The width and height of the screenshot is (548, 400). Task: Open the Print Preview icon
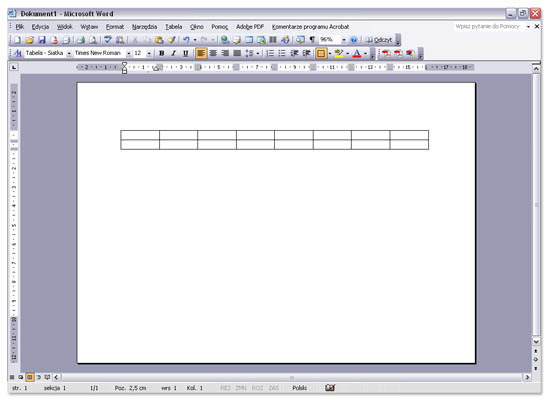click(x=93, y=40)
